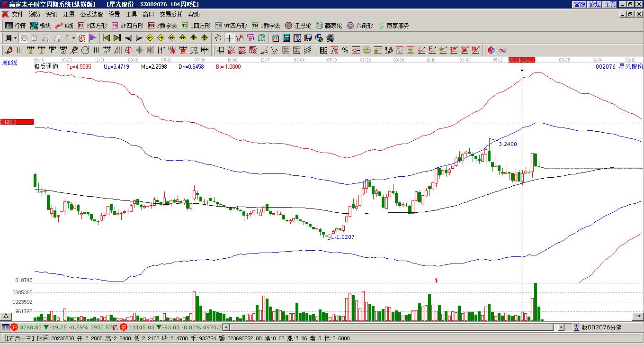Open the 交易委托 menu
Viewport: 644px width, 345px height.
pyautogui.click(x=171, y=15)
